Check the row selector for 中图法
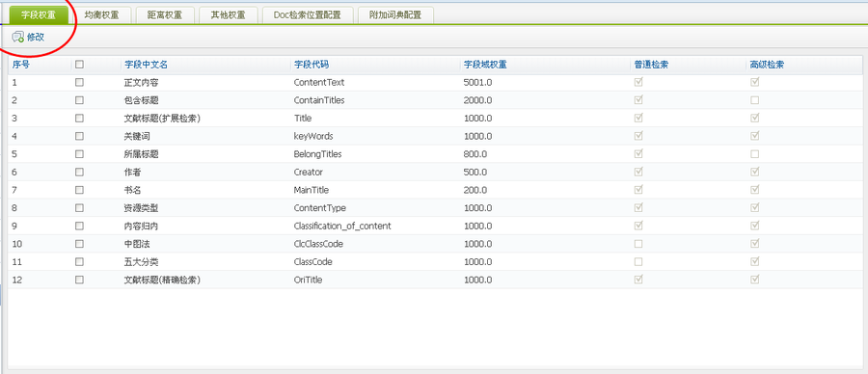The width and height of the screenshot is (868, 374). point(79,244)
